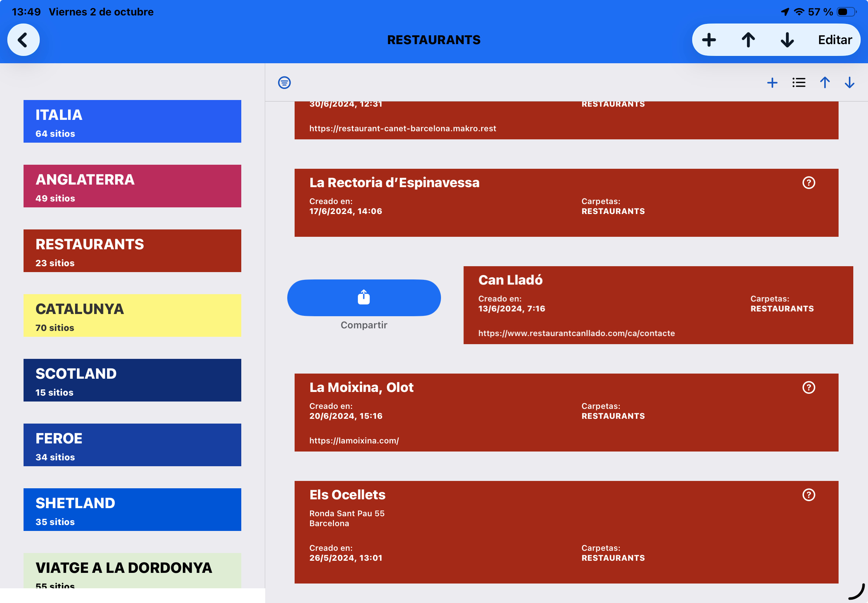Select the La Moixina, Olot title
This screenshot has width=868, height=603.
click(x=361, y=388)
